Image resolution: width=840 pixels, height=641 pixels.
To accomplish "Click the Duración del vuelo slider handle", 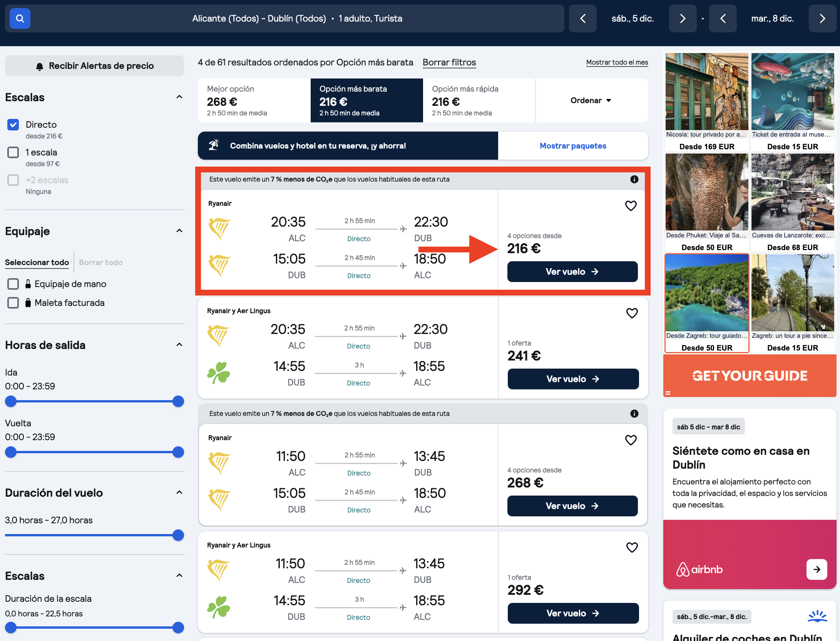I will 178,535.
